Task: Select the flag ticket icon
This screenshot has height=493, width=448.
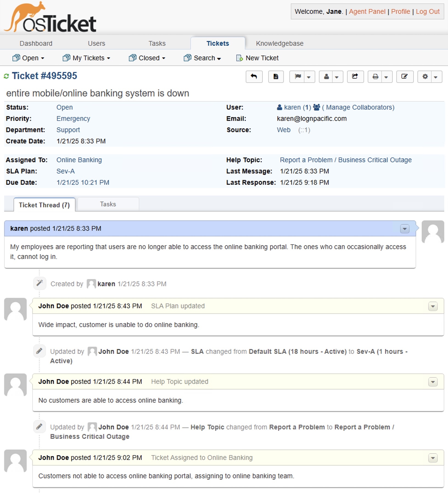Action: pos(298,77)
